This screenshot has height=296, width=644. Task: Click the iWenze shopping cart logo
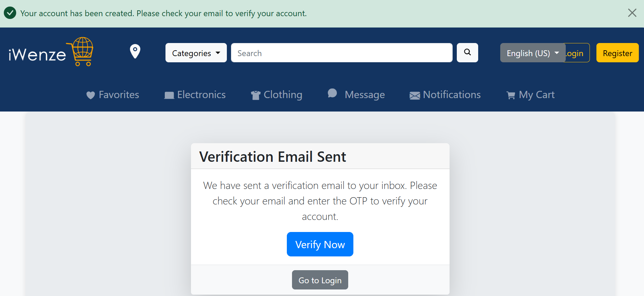tap(51, 52)
